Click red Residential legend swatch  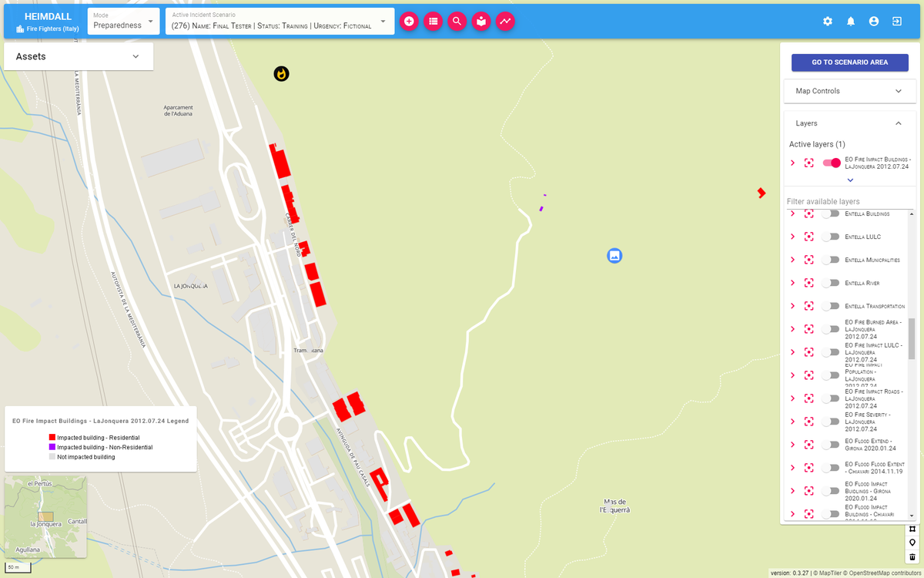[x=52, y=438]
